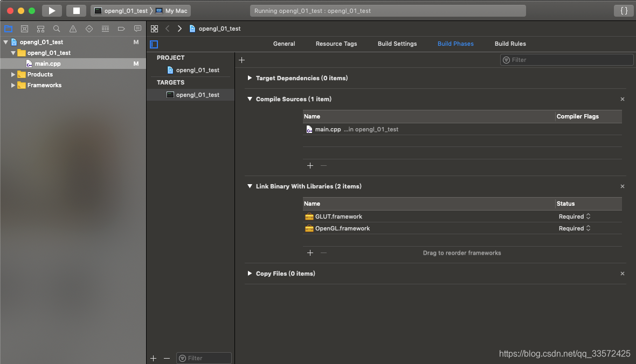Select opengl_01_test under PROJECT

(191, 70)
